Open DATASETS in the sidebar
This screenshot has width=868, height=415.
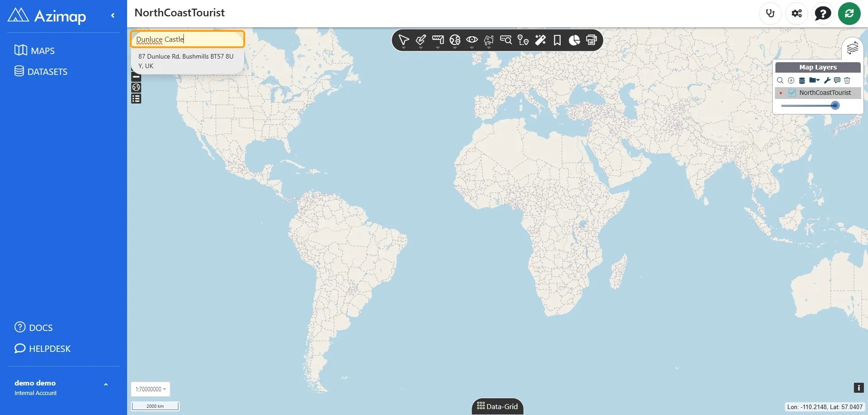click(x=41, y=71)
